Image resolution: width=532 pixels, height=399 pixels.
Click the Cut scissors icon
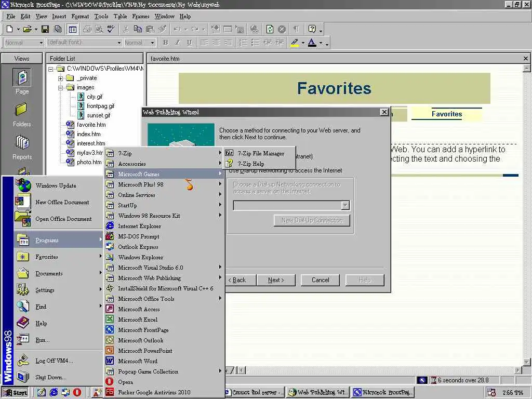[126, 29]
